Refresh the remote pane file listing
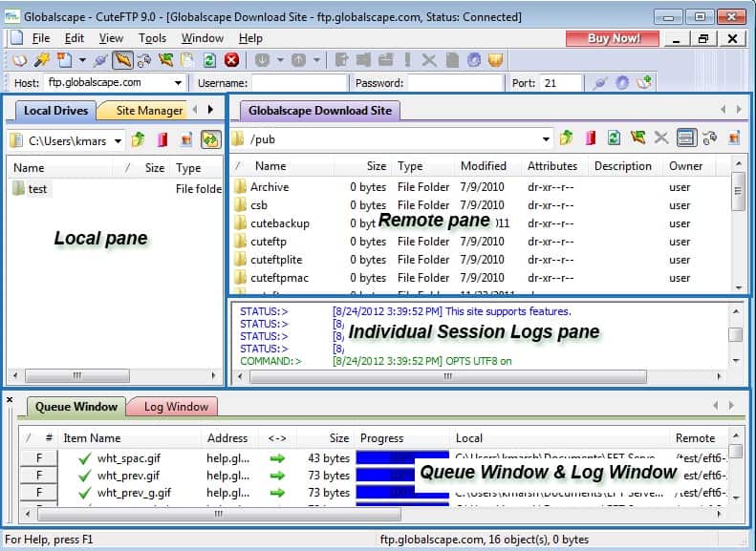Screen dimensions: 756x551 [614, 138]
